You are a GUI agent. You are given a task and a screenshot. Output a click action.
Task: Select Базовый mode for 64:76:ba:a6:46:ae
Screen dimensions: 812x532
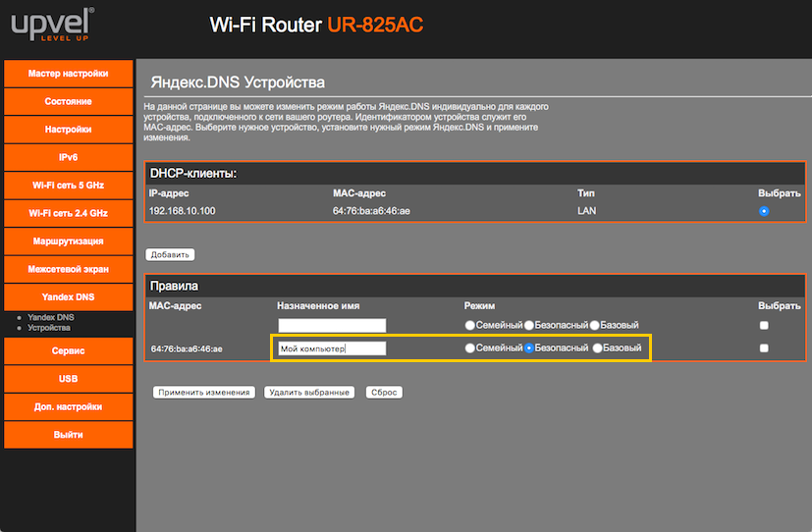click(x=597, y=348)
